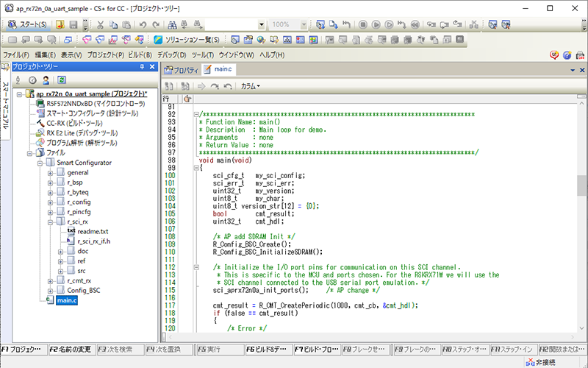Open the プロジェクト(P) menu

[x=105, y=54]
